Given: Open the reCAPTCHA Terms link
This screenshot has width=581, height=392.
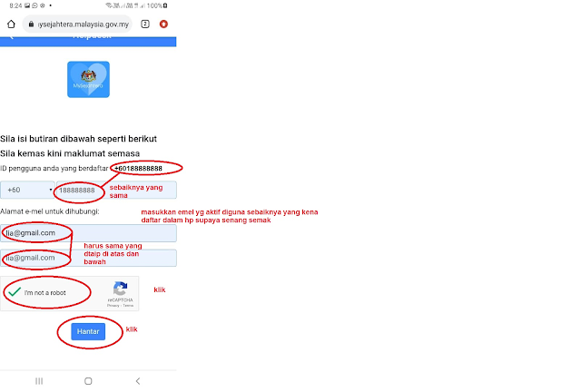Looking at the screenshot, I should click(x=128, y=306).
